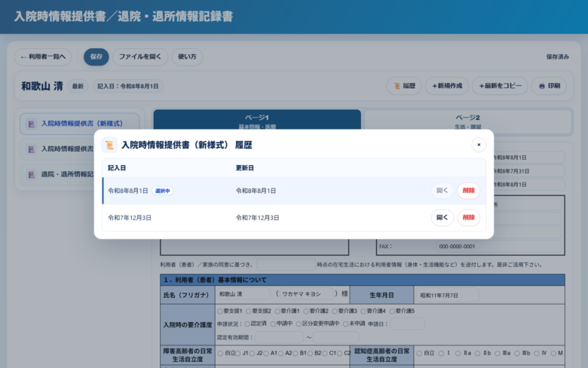Click the 履歴 history button
Viewport: 588px width, 368px height.
tap(404, 86)
